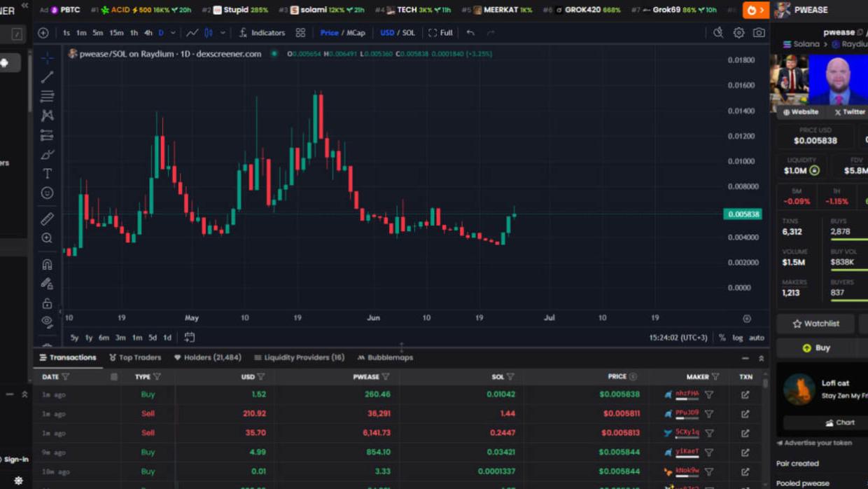Open the Indicators menu

tap(262, 33)
